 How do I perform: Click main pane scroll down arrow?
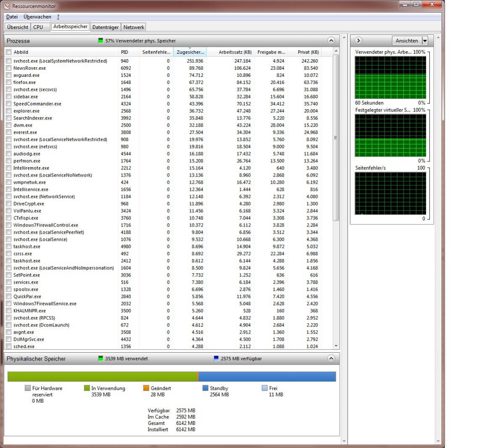344,442
